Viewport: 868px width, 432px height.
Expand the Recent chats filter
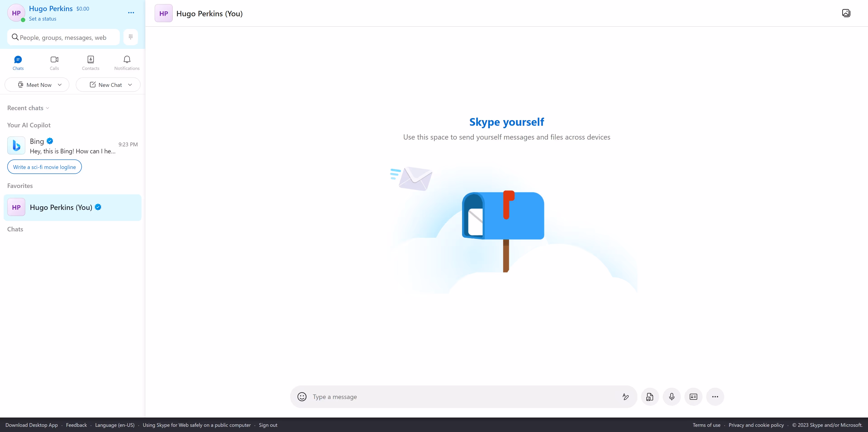click(28, 108)
